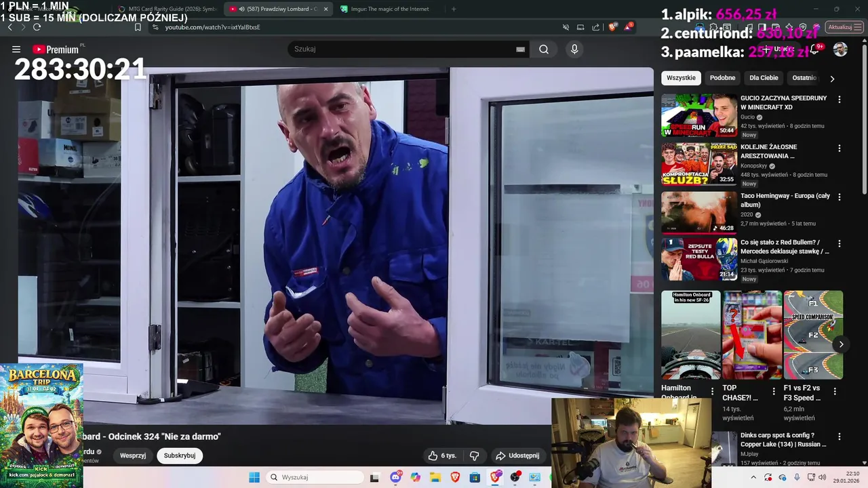Click the Windows taskbar Wyszukaj search box
The height and width of the screenshot is (488, 868).
314,477
